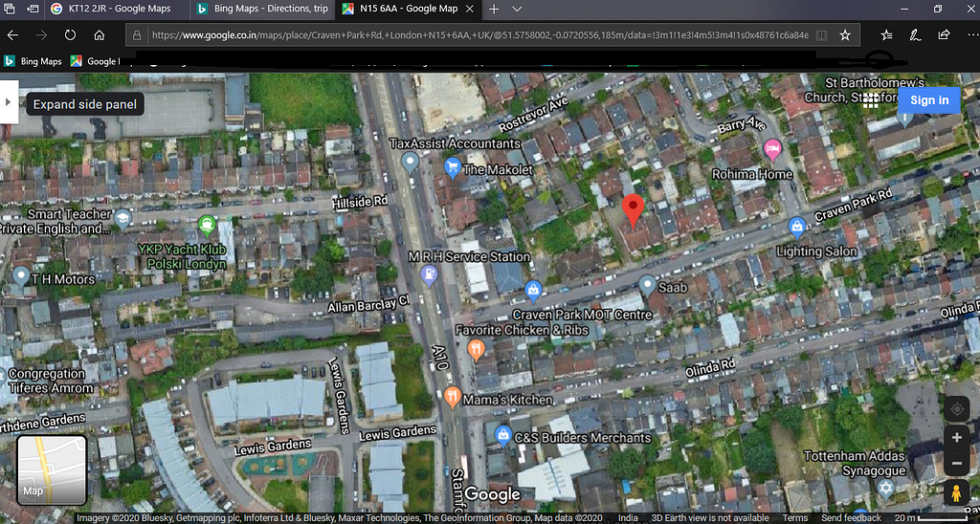Click the Smart Teacher school marker
The width and height of the screenshot is (980, 524).
click(x=122, y=219)
